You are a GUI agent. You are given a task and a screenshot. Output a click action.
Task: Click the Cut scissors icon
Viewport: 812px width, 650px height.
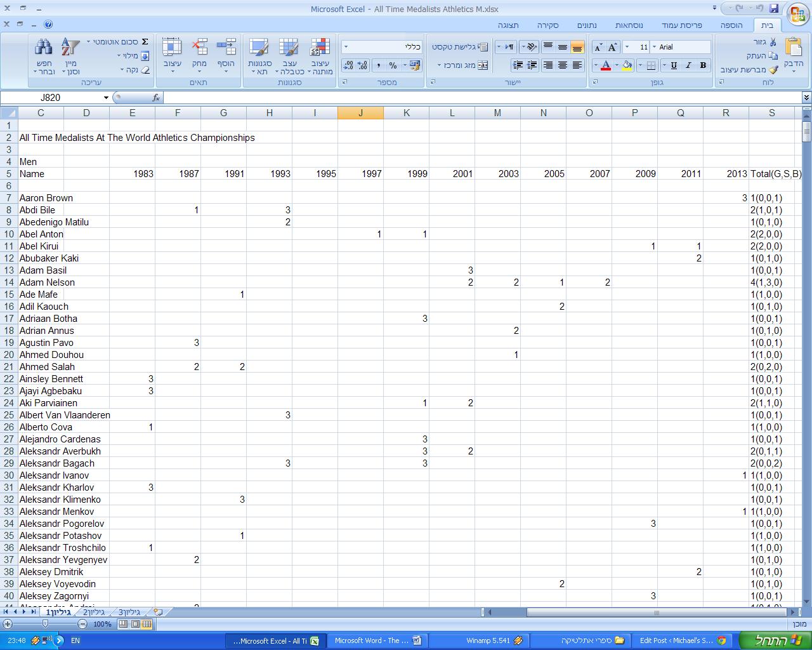(773, 42)
